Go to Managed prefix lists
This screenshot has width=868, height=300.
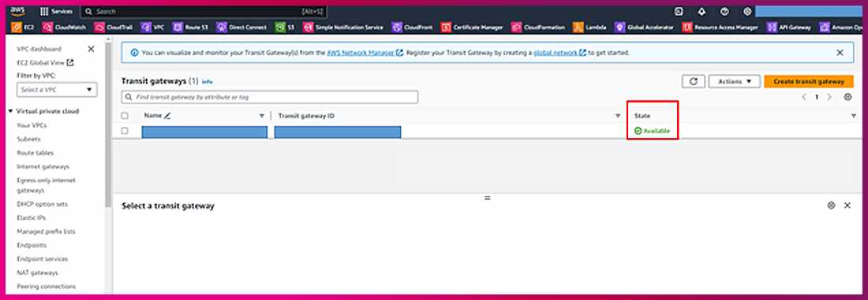pos(46,231)
